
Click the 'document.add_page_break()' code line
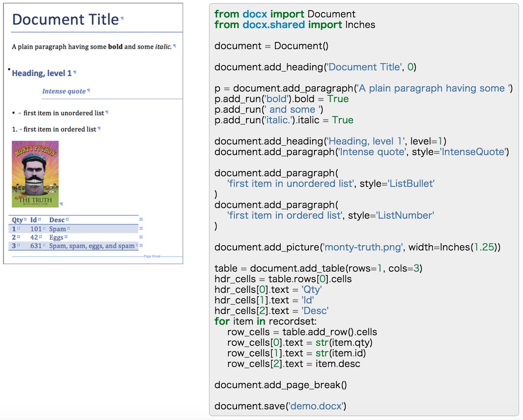280,385
